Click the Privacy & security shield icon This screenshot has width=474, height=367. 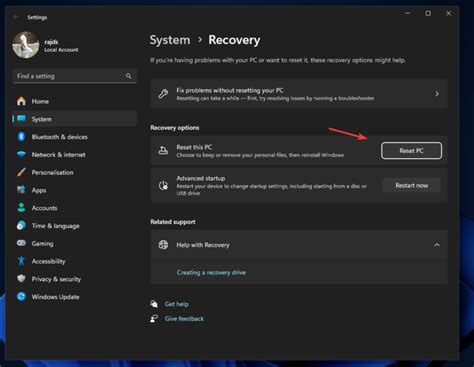(x=21, y=279)
